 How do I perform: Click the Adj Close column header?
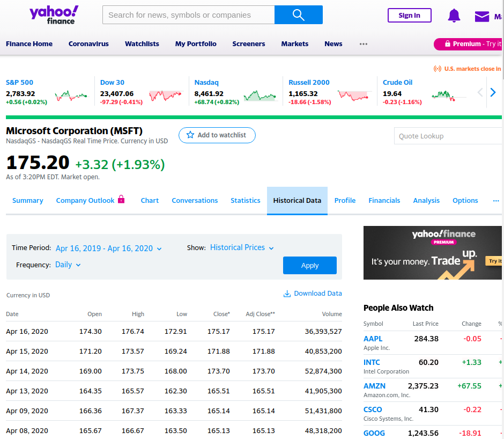(261, 314)
